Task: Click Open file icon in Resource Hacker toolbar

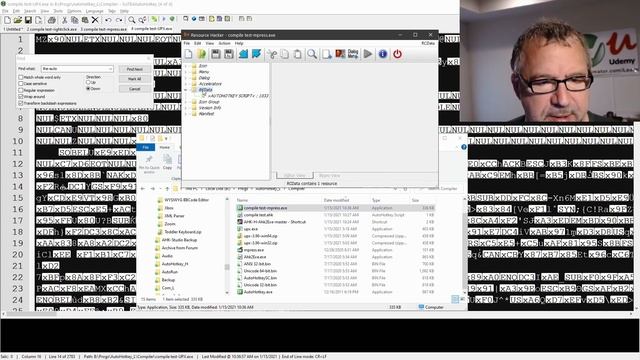Action: [x=202, y=54]
